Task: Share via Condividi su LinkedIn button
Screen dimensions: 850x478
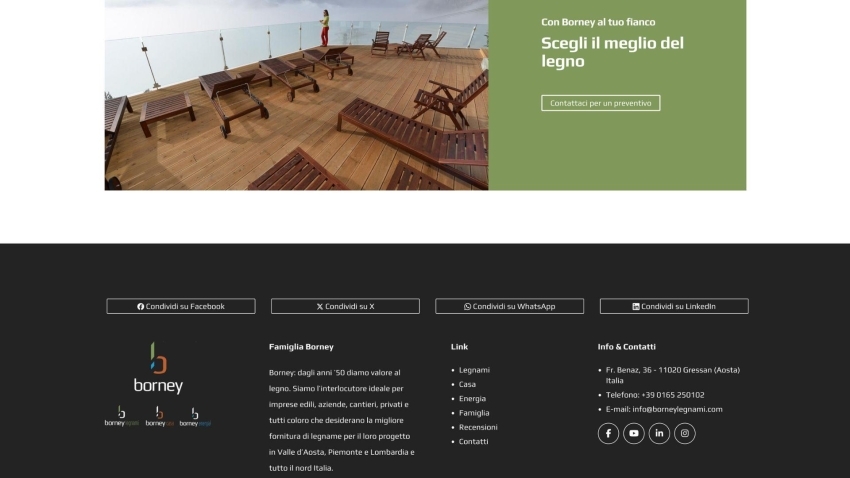Action: pos(674,306)
